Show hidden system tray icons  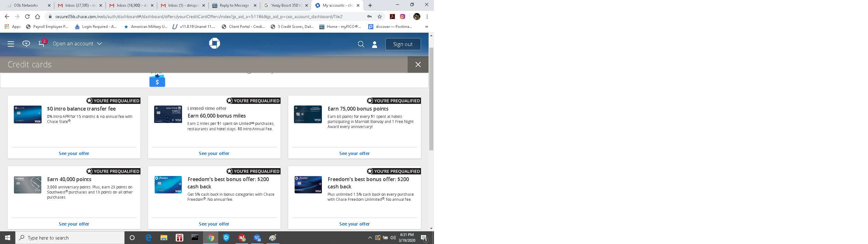(x=370, y=238)
